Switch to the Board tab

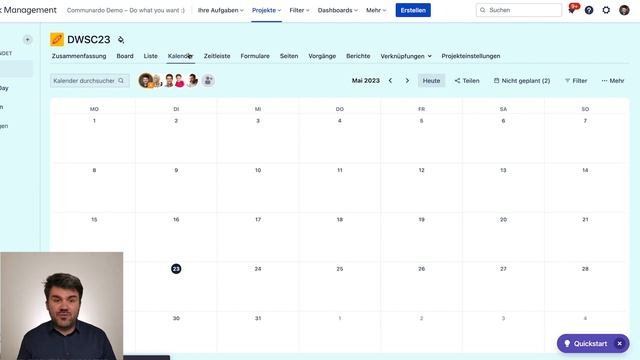tap(125, 56)
